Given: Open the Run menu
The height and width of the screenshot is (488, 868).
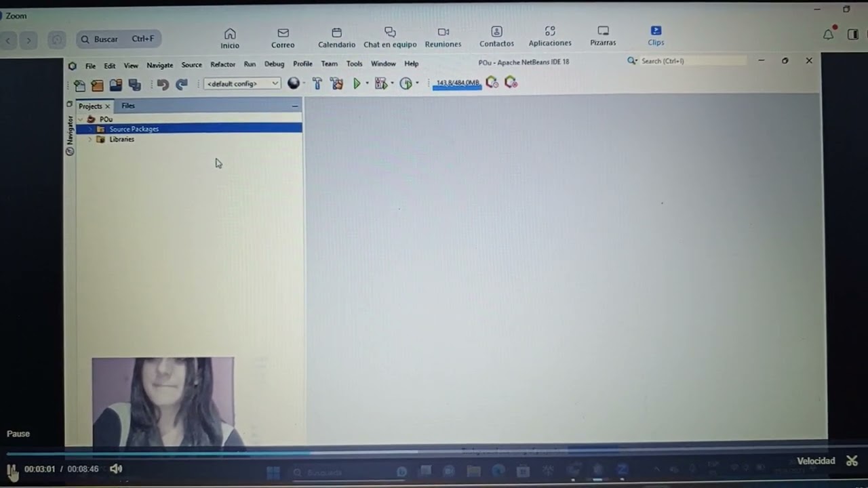Looking at the screenshot, I should point(250,64).
